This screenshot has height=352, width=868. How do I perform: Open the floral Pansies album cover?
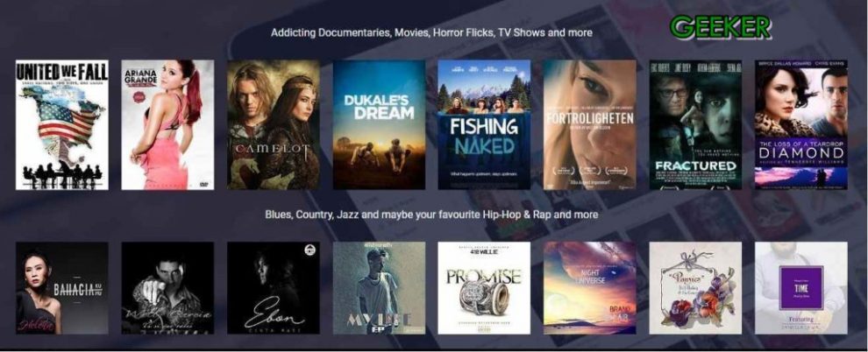coord(696,288)
